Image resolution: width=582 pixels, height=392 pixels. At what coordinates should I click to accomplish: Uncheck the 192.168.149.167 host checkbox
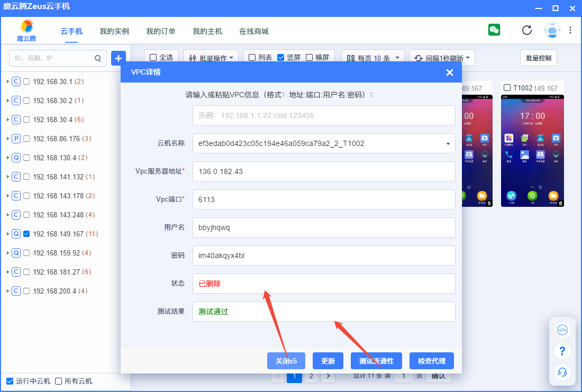(26, 234)
